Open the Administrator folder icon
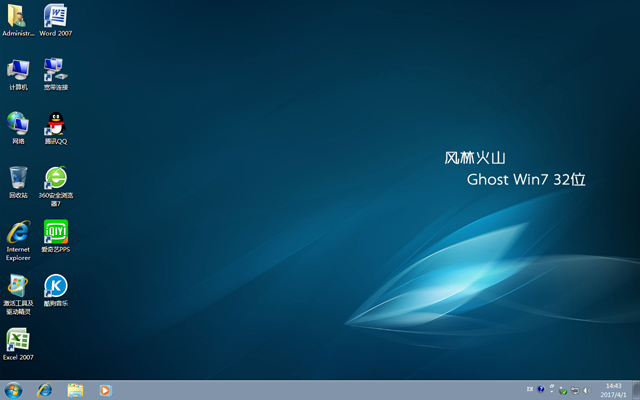Image resolution: width=640 pixels, height=400 pixels. tap(18, 16)
